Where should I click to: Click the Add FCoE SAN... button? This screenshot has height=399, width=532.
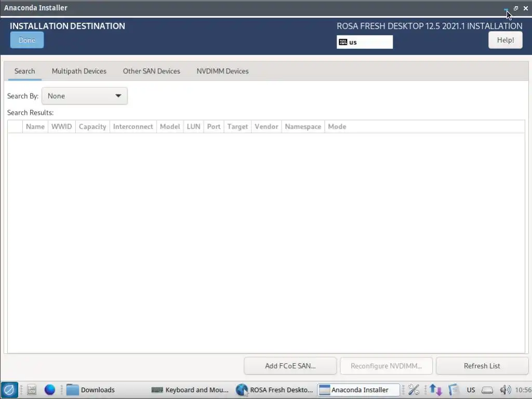[290, 366]
